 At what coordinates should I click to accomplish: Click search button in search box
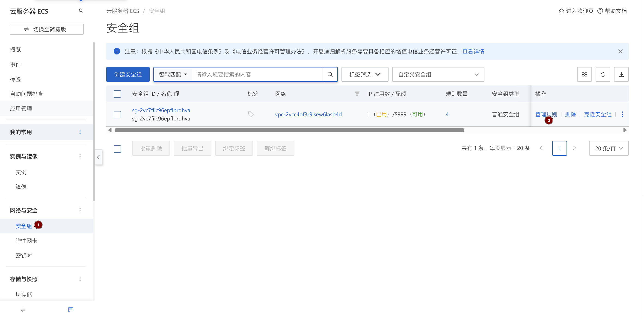point(330,74)
